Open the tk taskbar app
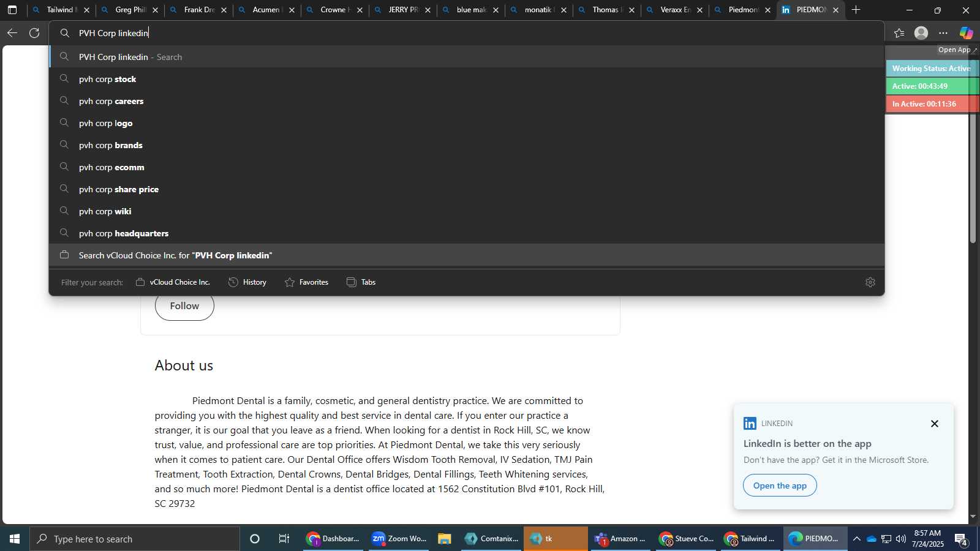The height and width of the screenshot is (551, 980). pyautogui.click(x=556, y=539)
